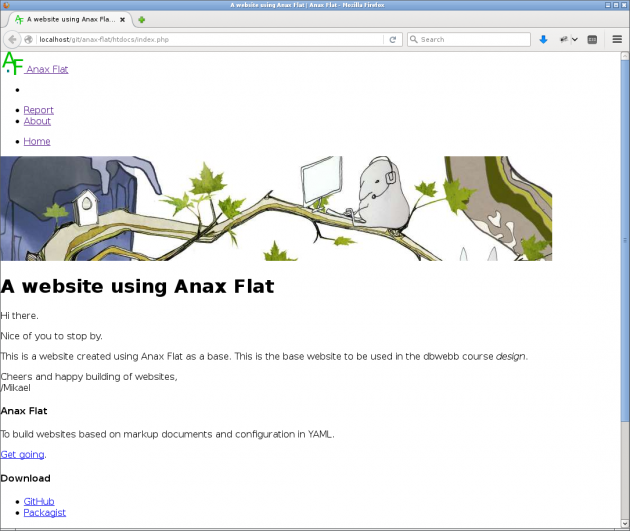
Task: Click the italic word 'design'
Action: (x=510, y=356)
